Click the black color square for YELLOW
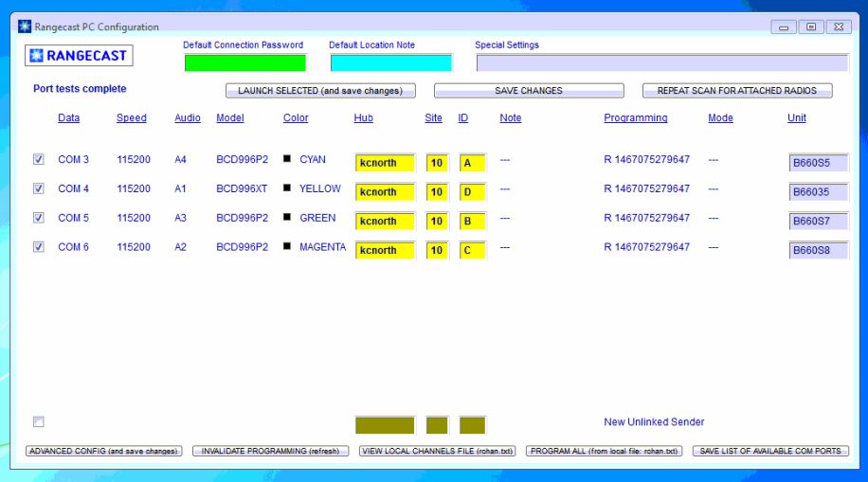 pyautogui.click(x=287, y=188)
